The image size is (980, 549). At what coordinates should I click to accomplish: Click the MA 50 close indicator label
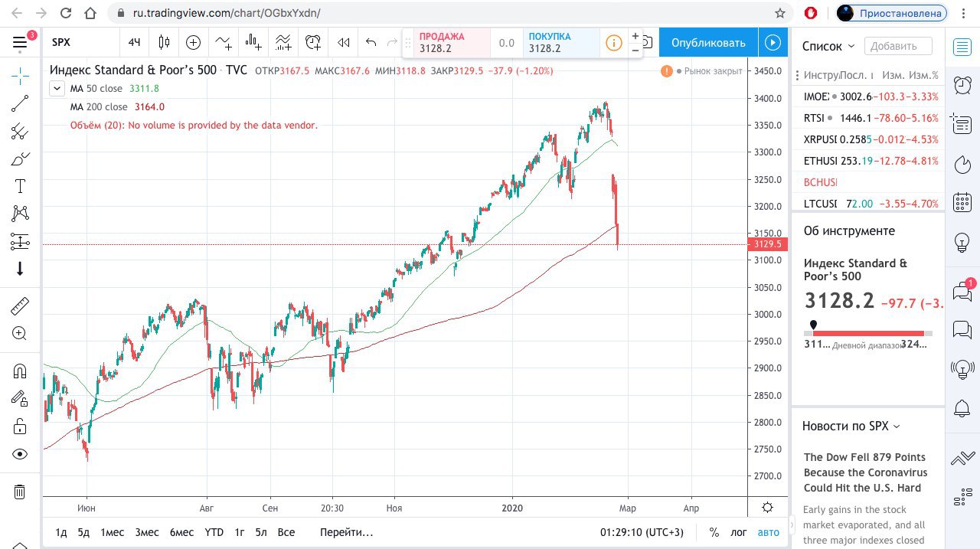point(96,89)
